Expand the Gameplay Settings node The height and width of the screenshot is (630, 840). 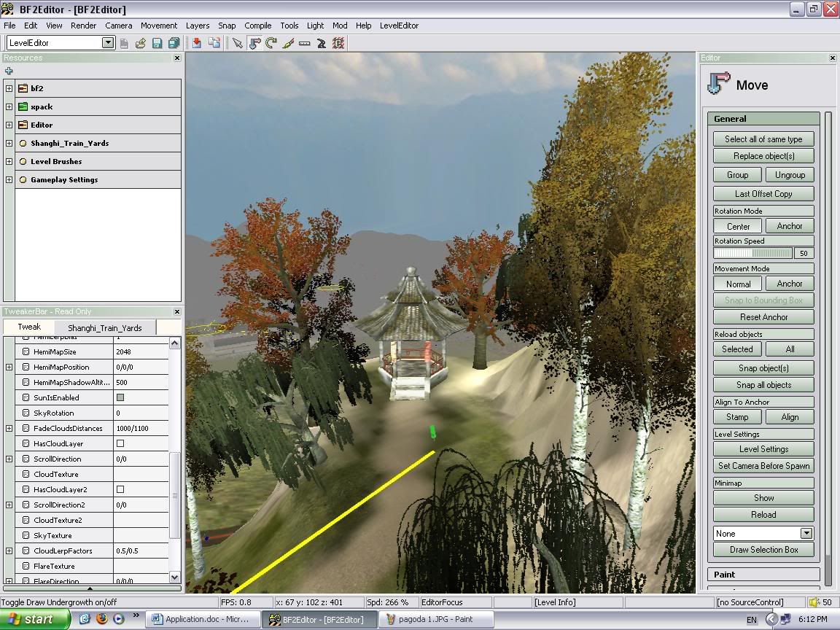pyautogui.click(x=9, y=179)
